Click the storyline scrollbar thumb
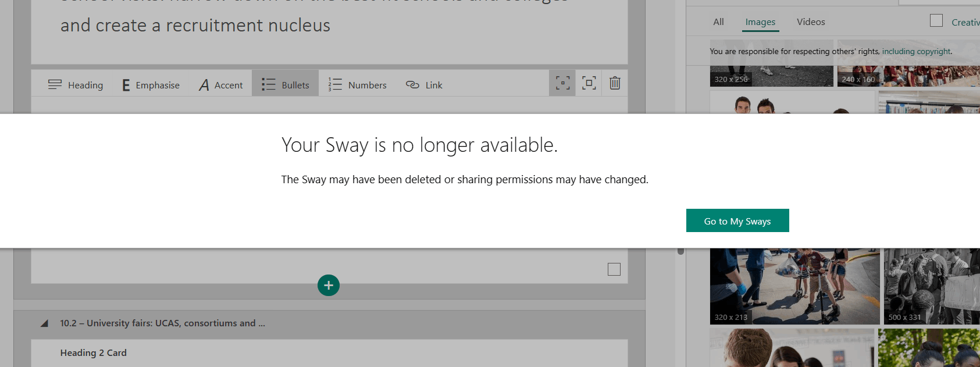 tap(680, 251)
